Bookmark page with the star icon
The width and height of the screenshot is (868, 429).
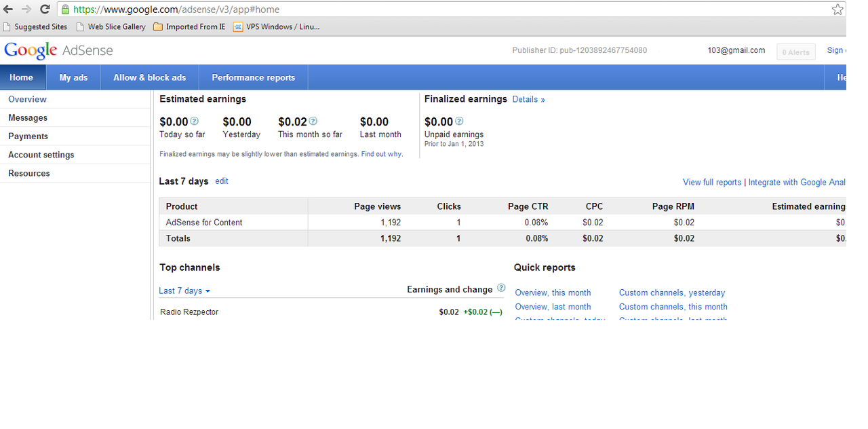(x=838, y=10)
